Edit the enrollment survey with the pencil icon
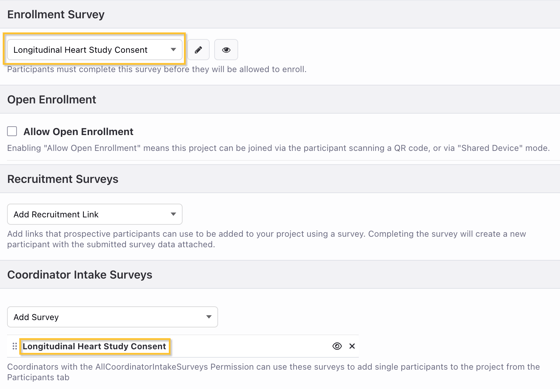Image resolution: width=560 pixels, height=389 pixels. point(198,50)
